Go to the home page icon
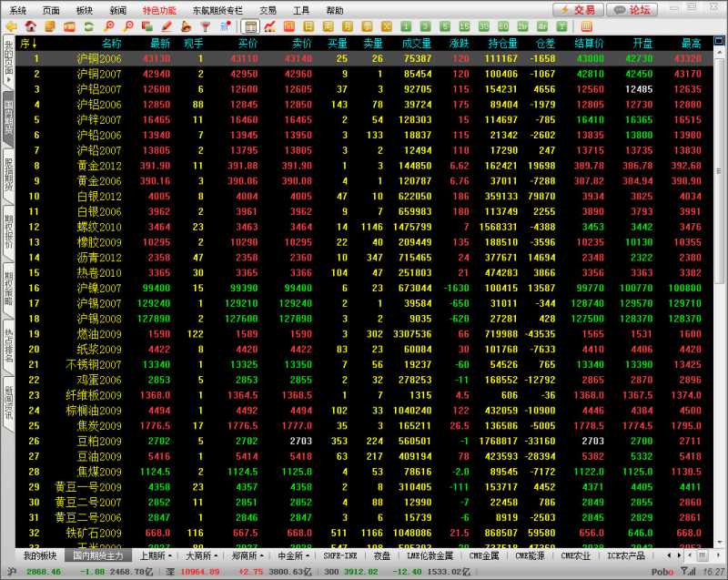 31,26
